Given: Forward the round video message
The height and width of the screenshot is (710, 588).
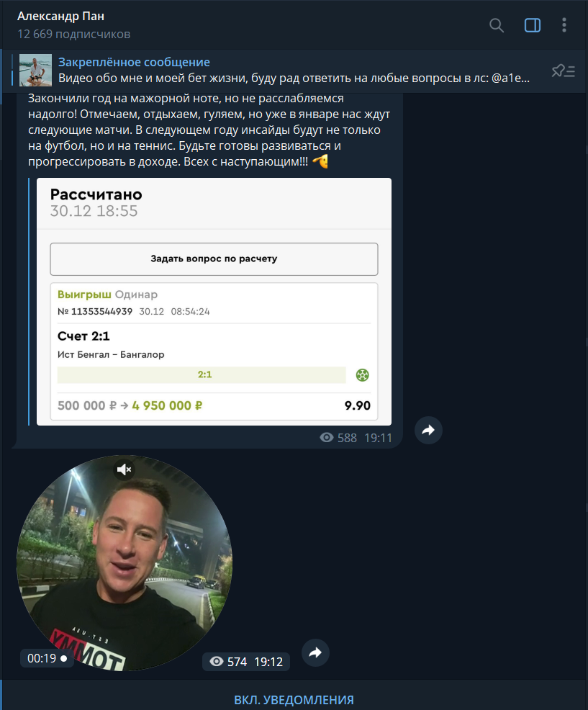Looking at the screenshot, I should coord(315,652).
